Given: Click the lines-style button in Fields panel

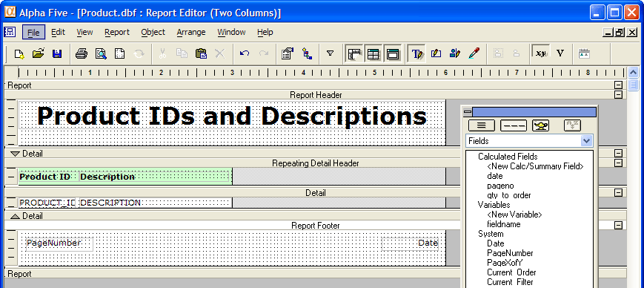Looking at the screenshot, I should pyautogui.click(x=482, y=126).
